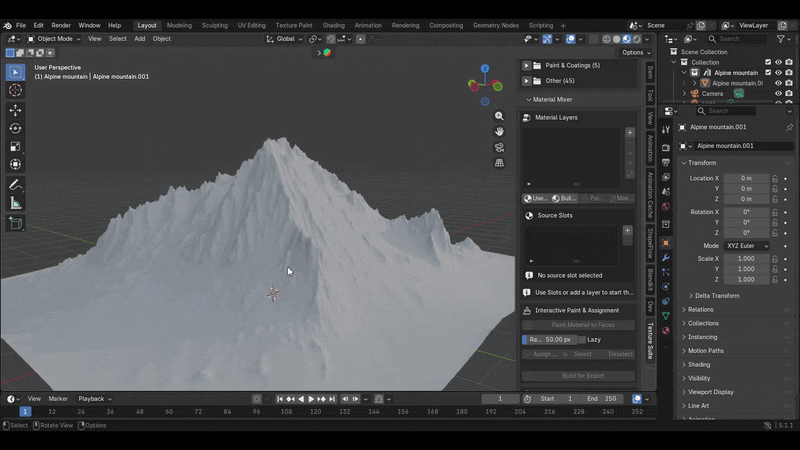Click the Blender logo menu icon
Image resolution: width=800 pixels, height=450 pixels.
7,26
